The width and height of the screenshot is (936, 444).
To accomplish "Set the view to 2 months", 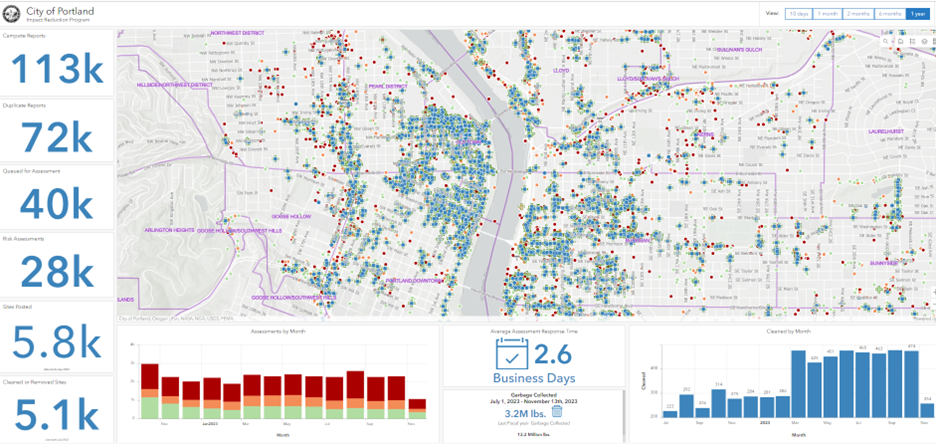I will 857,14.
